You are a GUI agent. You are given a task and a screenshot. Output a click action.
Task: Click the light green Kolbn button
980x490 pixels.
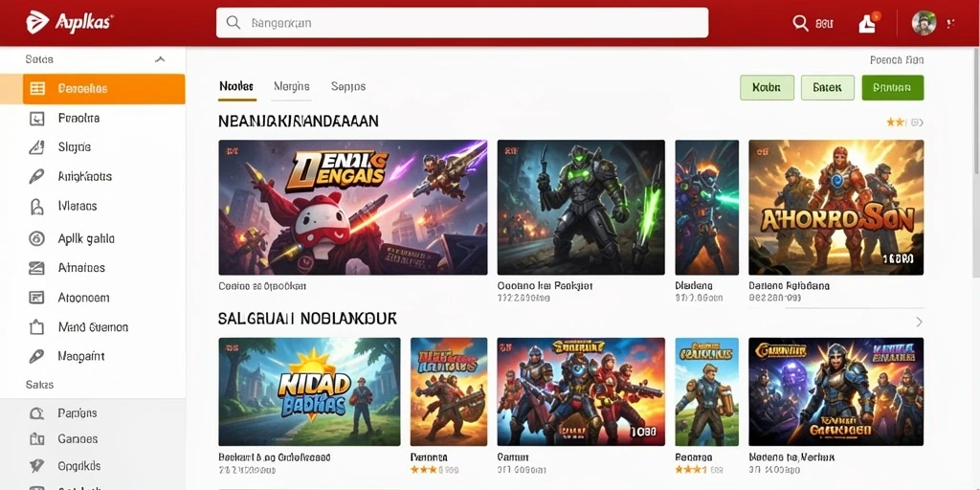767,88
